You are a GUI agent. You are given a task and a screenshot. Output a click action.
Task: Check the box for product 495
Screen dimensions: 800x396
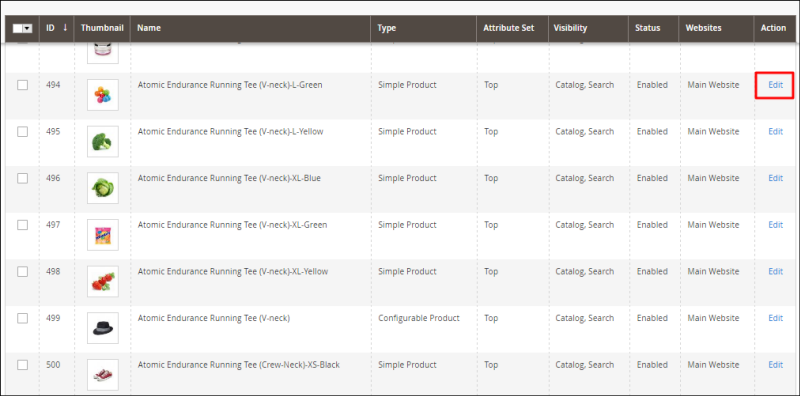click(x=22, y=132)
